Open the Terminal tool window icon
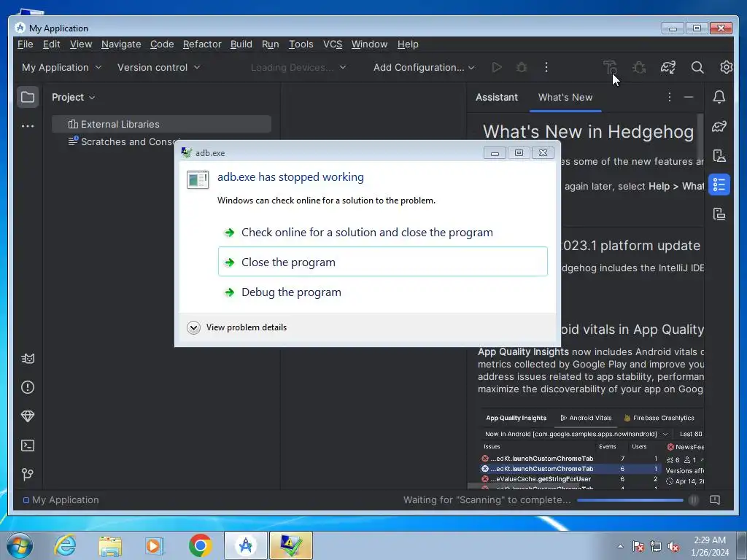Screen dimensions: 747x560 pos(28,446)
